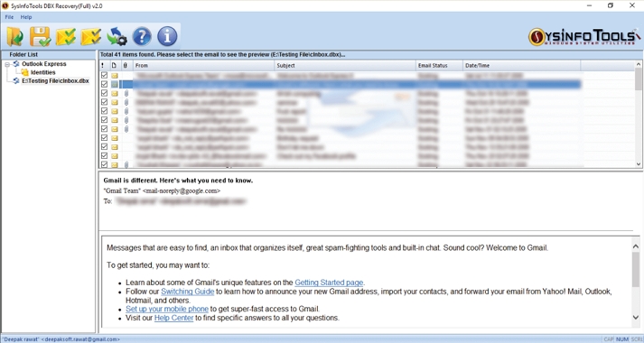Click status bar text 'Deepak rawat' email
Screen dimensions: 644x343
point(61,339)
